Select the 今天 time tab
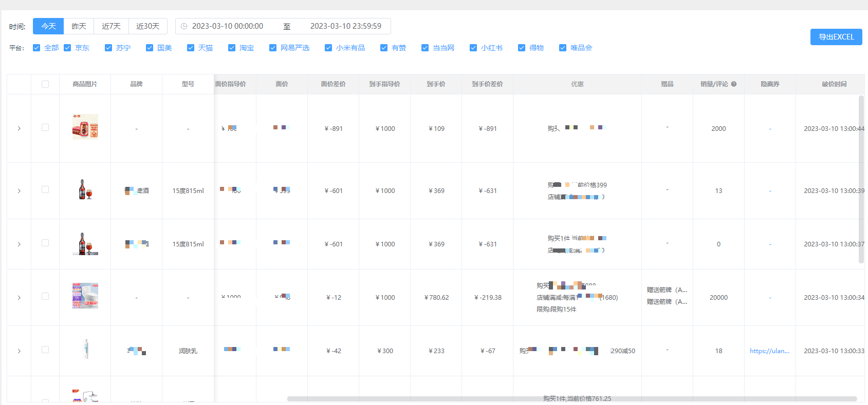The image size is (868, 405). pos(48,26)
